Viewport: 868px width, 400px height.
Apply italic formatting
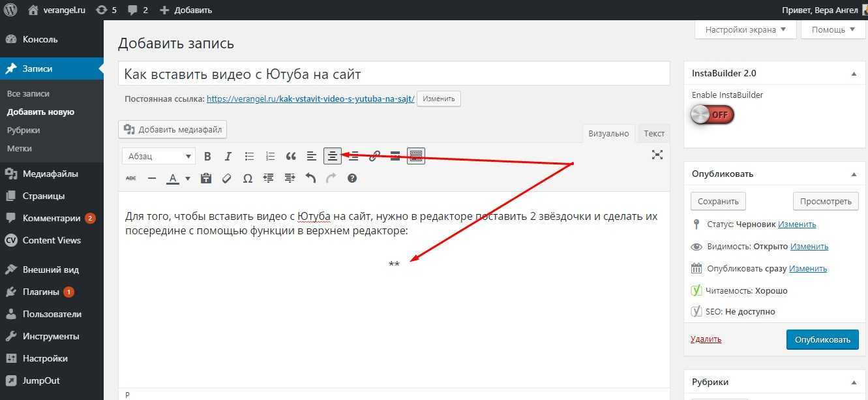point(228,156)
